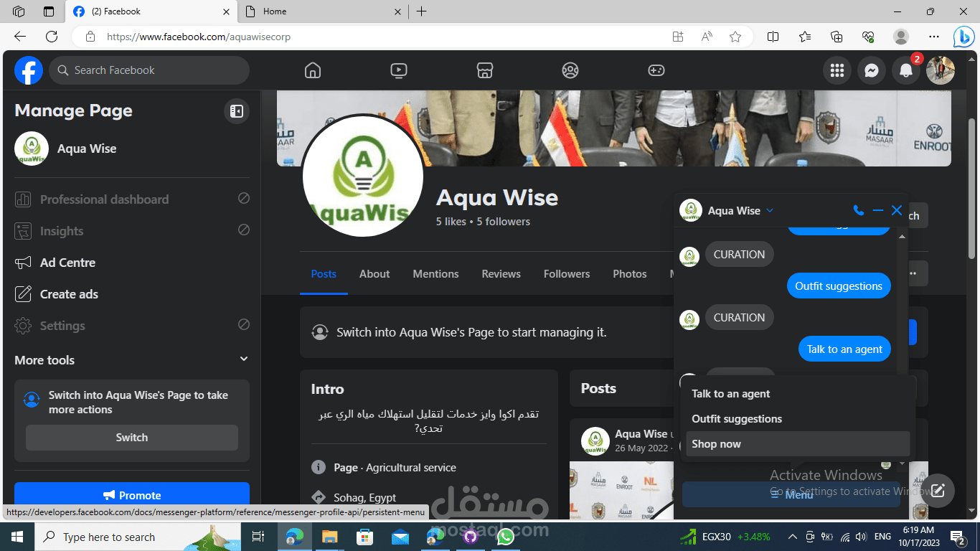Show hidden system tray icons
980x551 pixels.
pos(792,537)
